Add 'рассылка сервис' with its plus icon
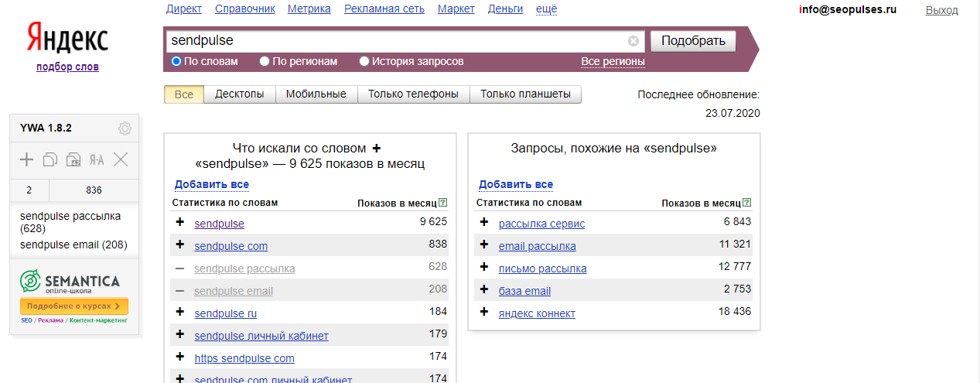The height and width of the screenshot is (383, 980). pyautogui.click(x=485, y=222)
